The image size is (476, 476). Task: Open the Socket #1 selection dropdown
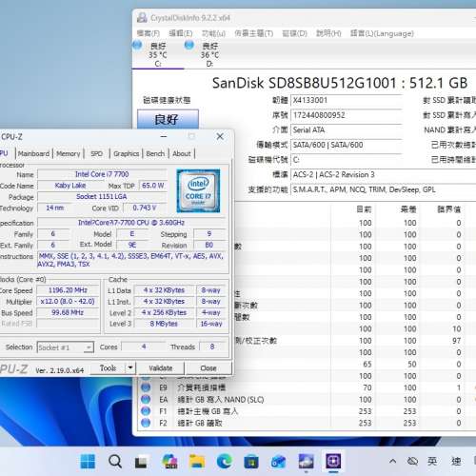(66, 347)
